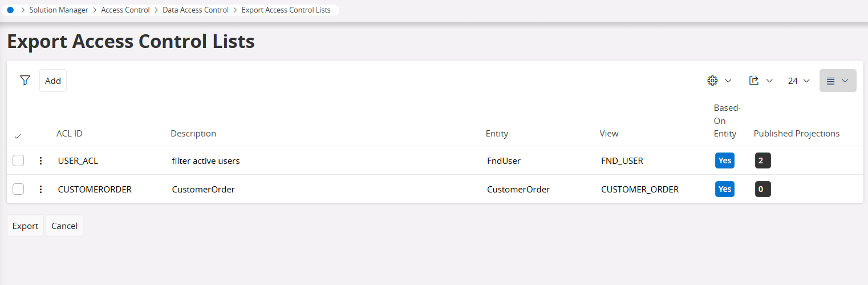This screenshot has height=285, width=868.
Task: Click the CustomerOrder entity cell
Action: [x=518, y=189]
